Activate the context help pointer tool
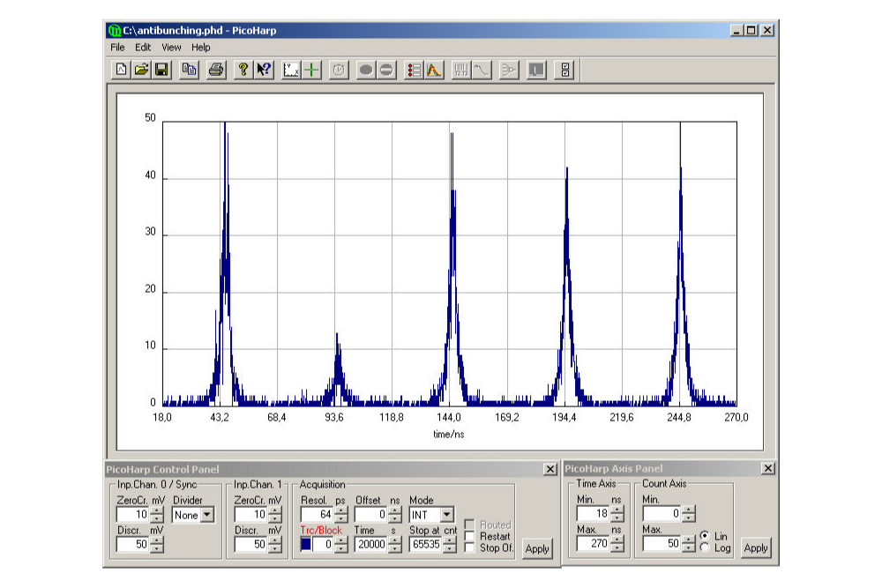Image resolution: width=882 pixels, height=588 pixels. [x=262, y=71]
